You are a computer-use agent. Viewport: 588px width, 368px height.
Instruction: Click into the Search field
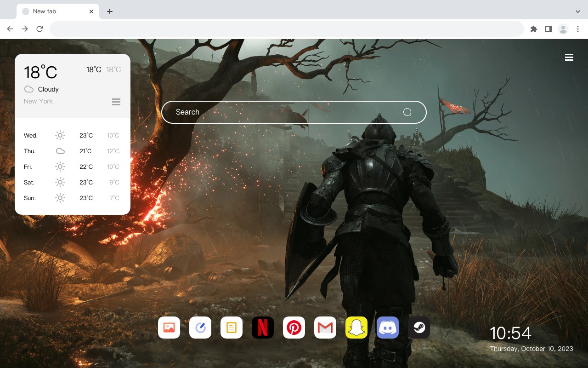coord(294,112)
